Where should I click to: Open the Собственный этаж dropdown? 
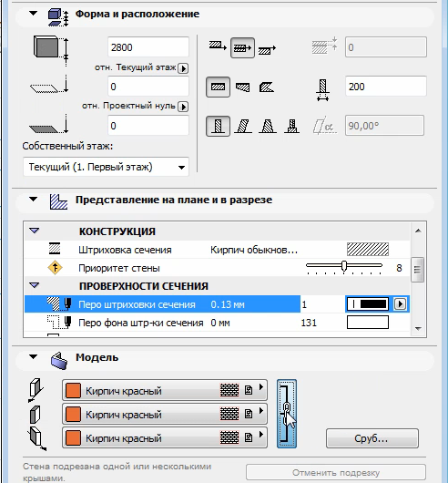click(x=106, y=167)
